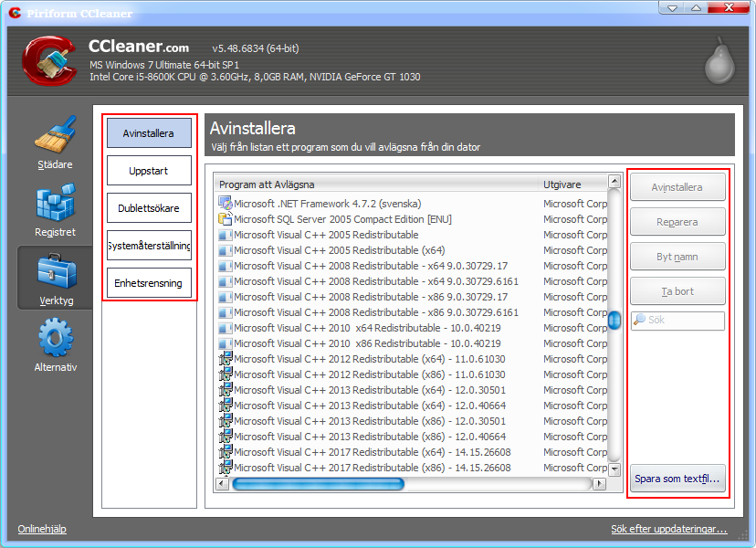The image size is (756, 548).
Task: Select Visual C++ 2008 x64 9.0.30729.6161 row
Action: pyautogui.click(x=413, y=281)
